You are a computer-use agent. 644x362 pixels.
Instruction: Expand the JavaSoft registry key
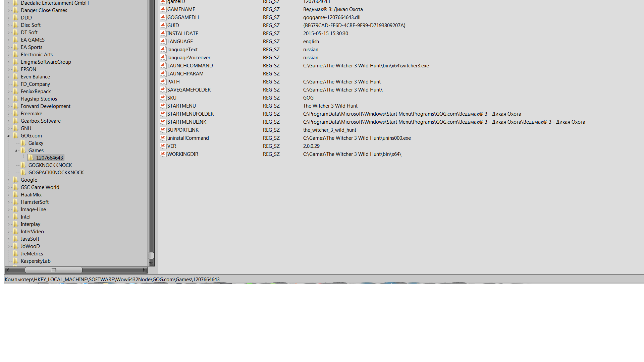8,239
